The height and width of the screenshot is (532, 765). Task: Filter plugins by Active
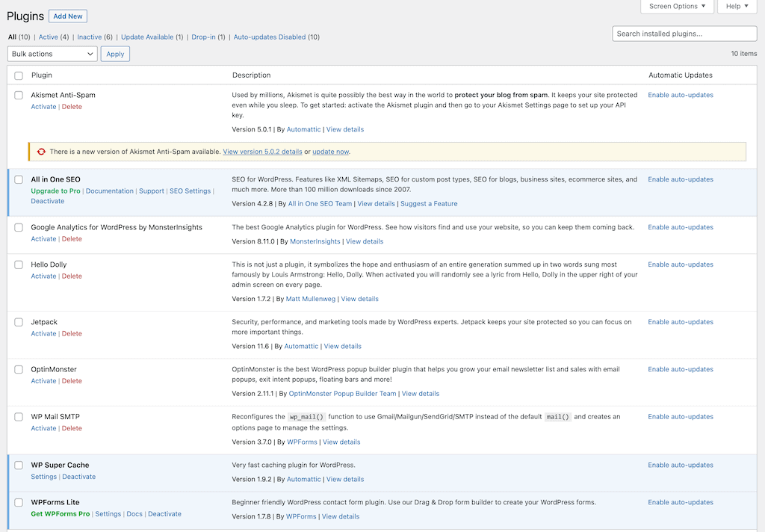click(x=49, y=37)
